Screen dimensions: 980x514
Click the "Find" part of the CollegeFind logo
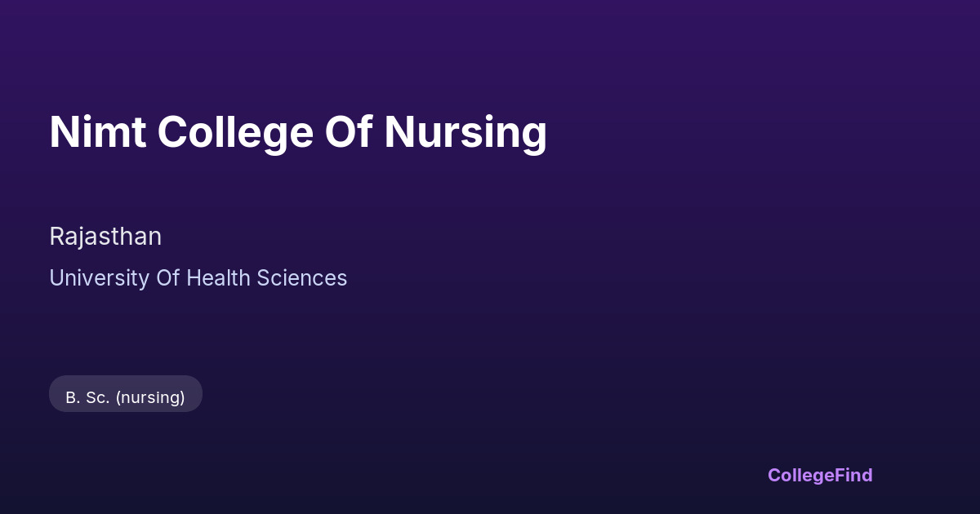(853, 475)
